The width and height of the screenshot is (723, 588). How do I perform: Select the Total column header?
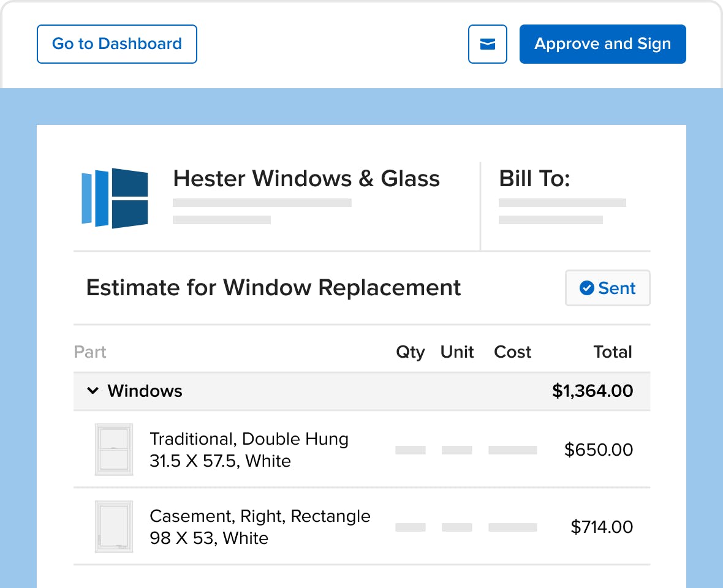pos(613,352)
